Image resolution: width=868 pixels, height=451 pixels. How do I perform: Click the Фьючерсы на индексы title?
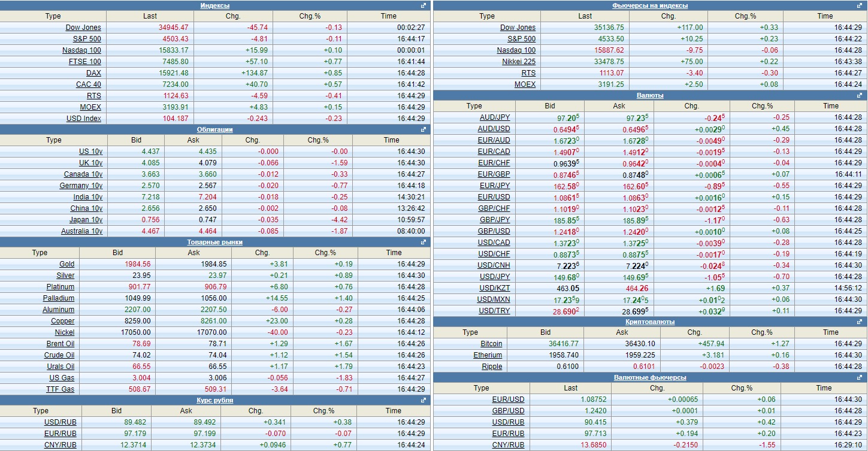click(x=650, y=5)
